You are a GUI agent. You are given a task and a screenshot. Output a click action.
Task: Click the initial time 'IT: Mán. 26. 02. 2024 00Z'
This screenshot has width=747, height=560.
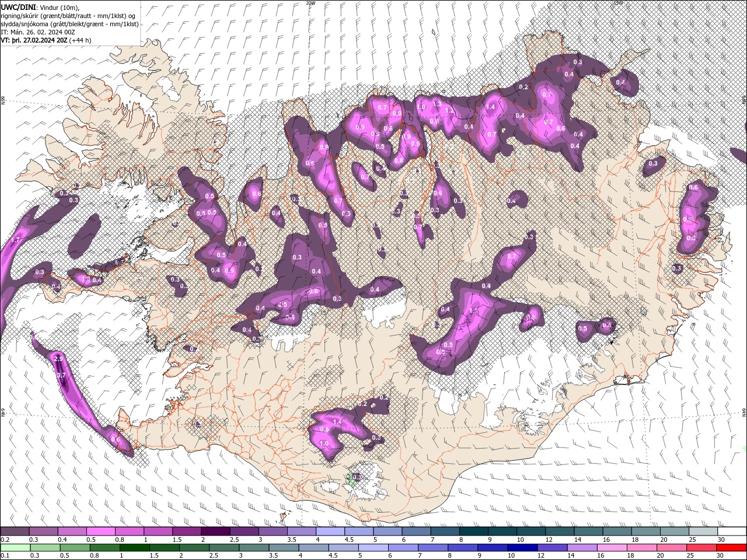37,32
